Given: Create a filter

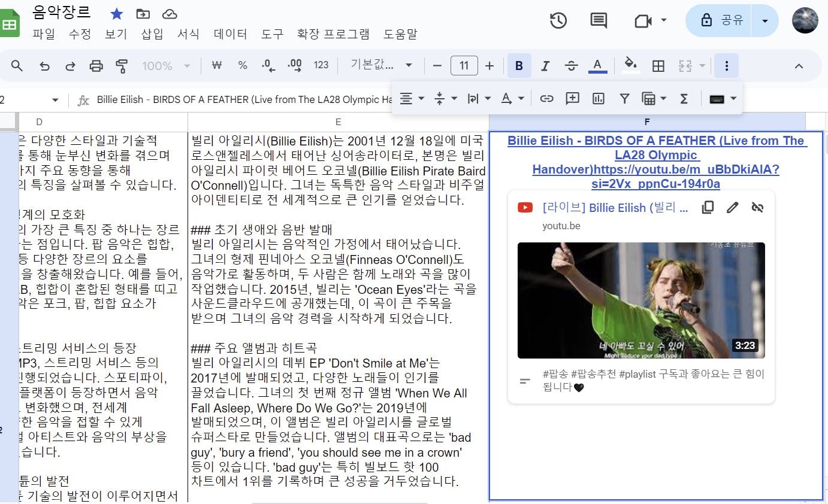Looking at the screenshot, I should [x=624, y=99].
